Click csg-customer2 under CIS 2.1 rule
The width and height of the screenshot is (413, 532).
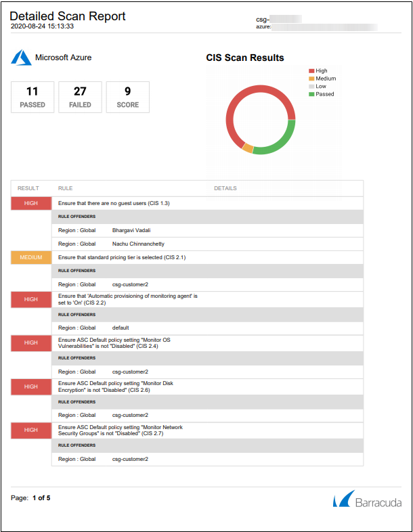tap(130, 285)
